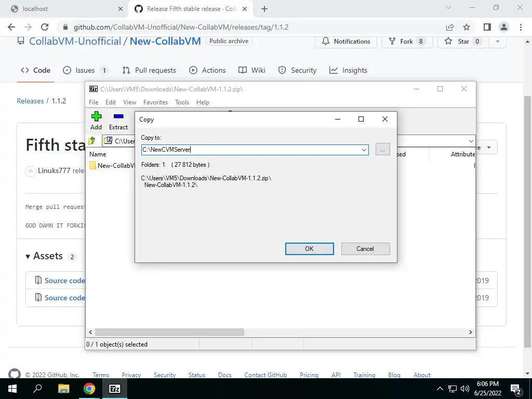Click the 7-Zip horizontal scrollbar thumb
532x399 pixels.
(169, 332)
